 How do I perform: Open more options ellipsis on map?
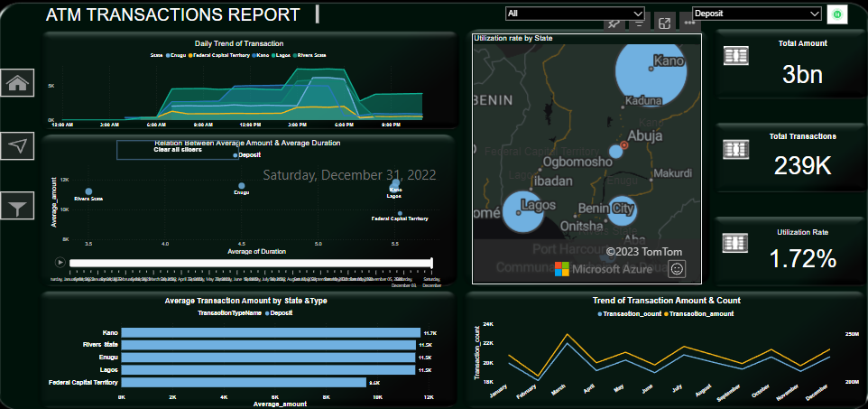(x=689, y=23)
